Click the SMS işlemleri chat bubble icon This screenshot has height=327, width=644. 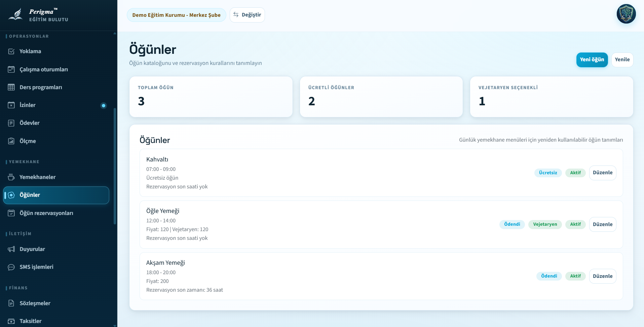pos(11,267)
